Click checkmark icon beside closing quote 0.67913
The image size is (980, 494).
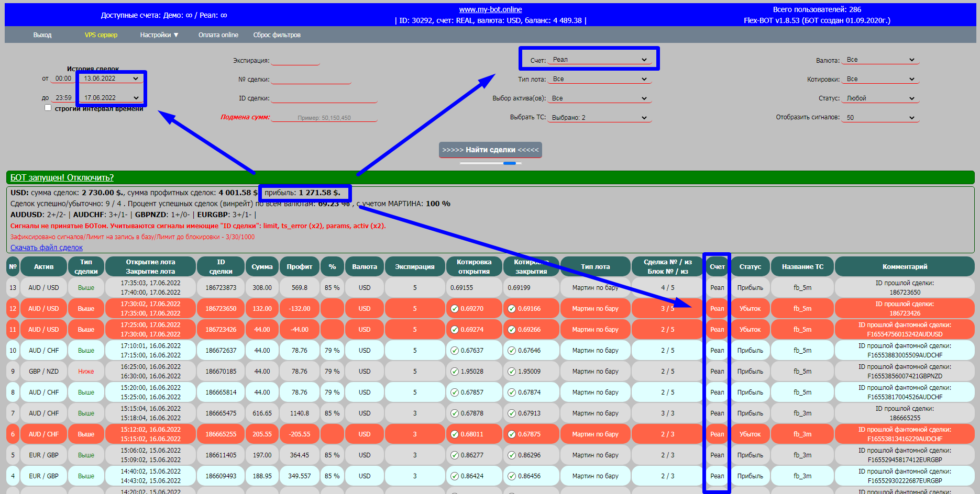coord(512,413)
